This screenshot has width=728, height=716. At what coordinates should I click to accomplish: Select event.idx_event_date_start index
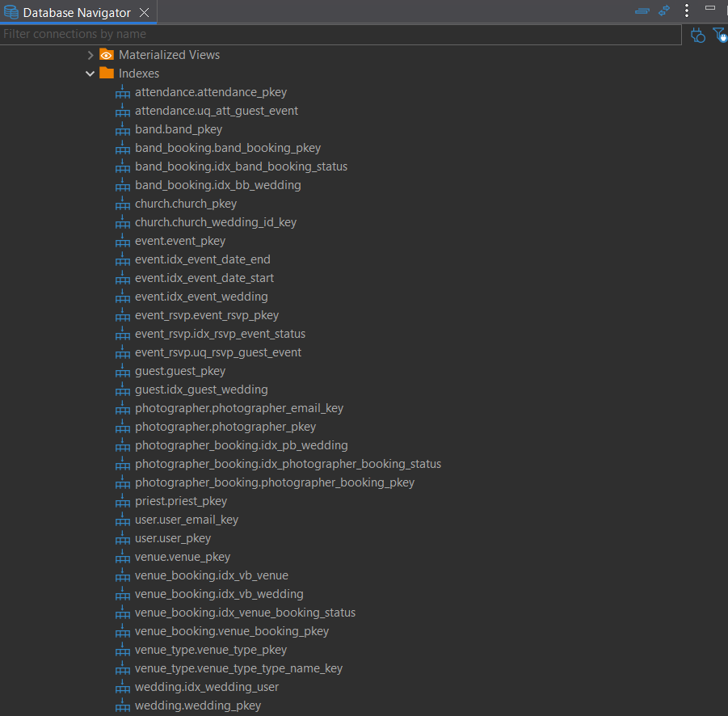(204, 278)
